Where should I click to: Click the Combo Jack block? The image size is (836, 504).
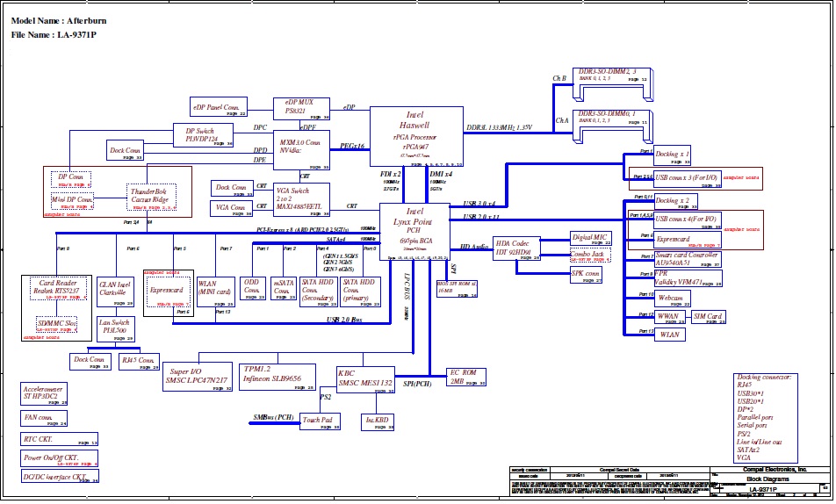[x=590, y=256]
